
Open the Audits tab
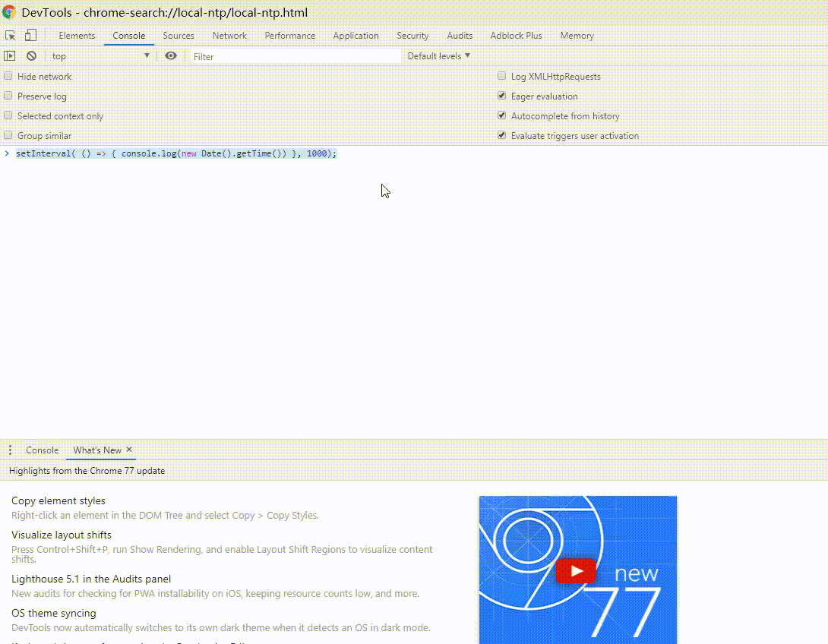460,36
